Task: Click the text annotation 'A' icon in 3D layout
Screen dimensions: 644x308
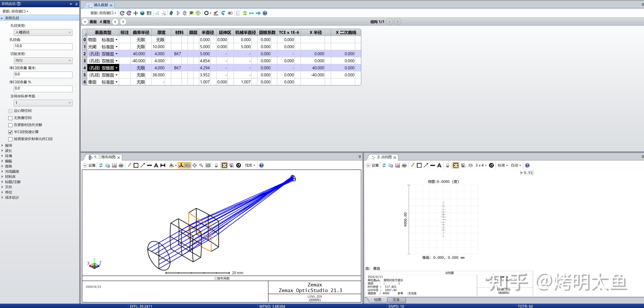Action: [x=156, y=165]
